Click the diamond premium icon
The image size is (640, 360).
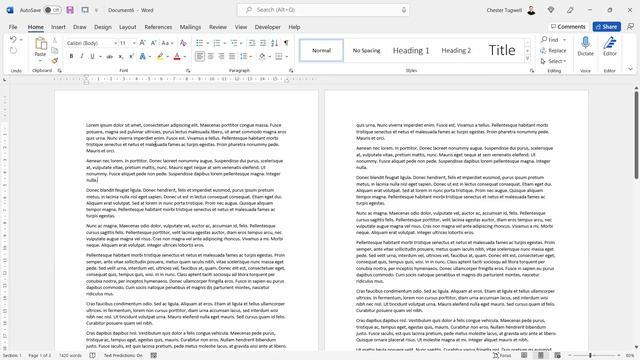551,10
